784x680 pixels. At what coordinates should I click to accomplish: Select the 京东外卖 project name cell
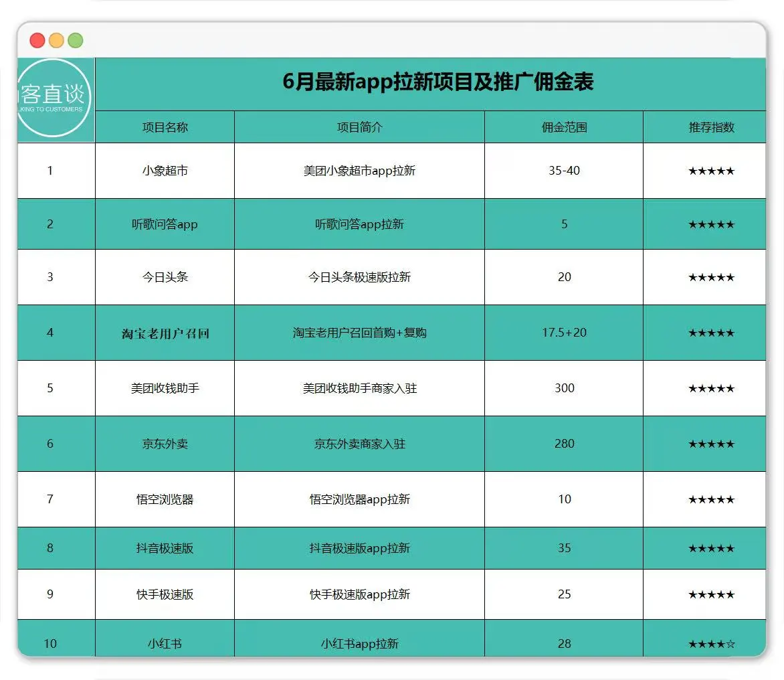(x=165, y=444)
